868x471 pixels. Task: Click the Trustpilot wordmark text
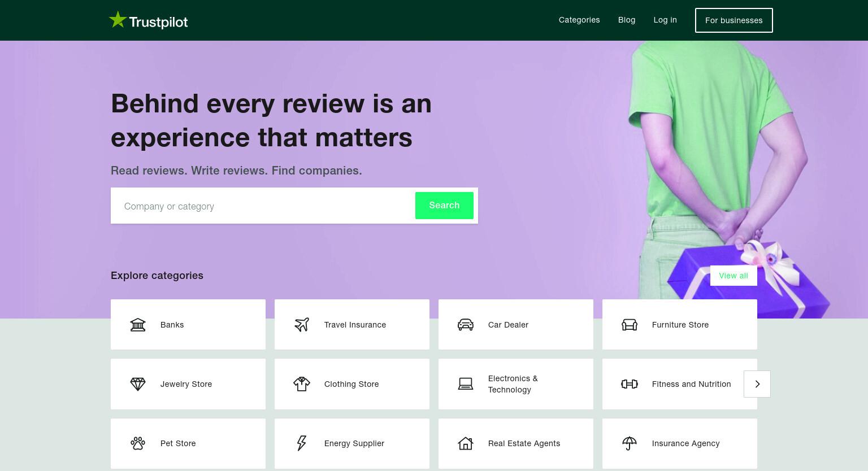coord(158,22)
